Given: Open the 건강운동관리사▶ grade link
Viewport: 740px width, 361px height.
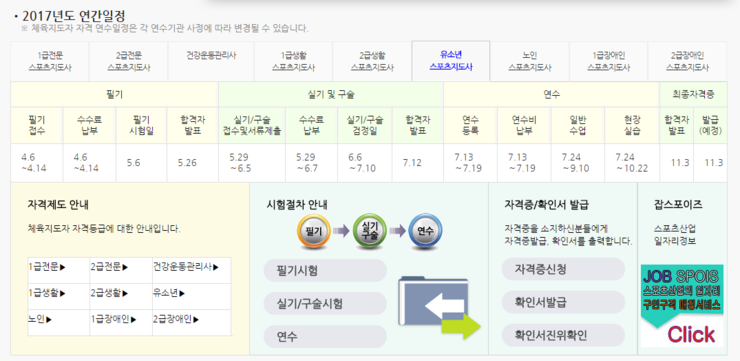Looking at the screenshot, I should (x=186, y=267).
